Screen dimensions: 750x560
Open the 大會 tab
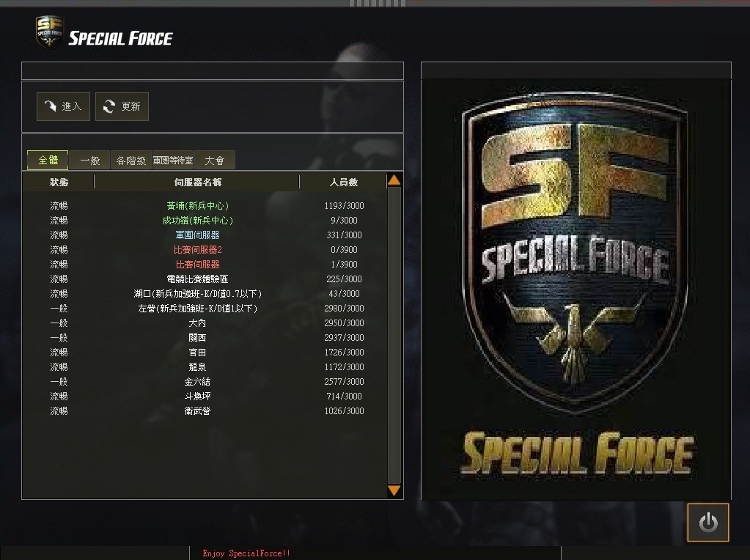(x=214, y=161)
